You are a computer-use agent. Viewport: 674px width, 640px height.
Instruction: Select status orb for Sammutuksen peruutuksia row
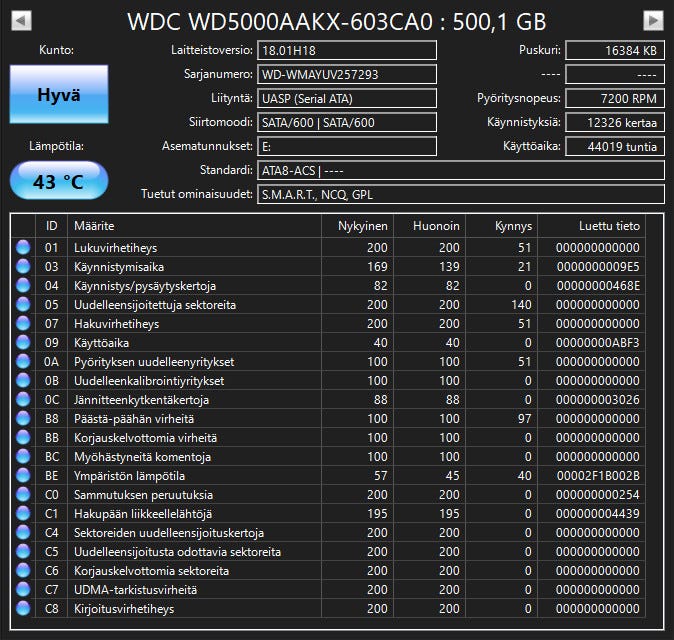23,495
